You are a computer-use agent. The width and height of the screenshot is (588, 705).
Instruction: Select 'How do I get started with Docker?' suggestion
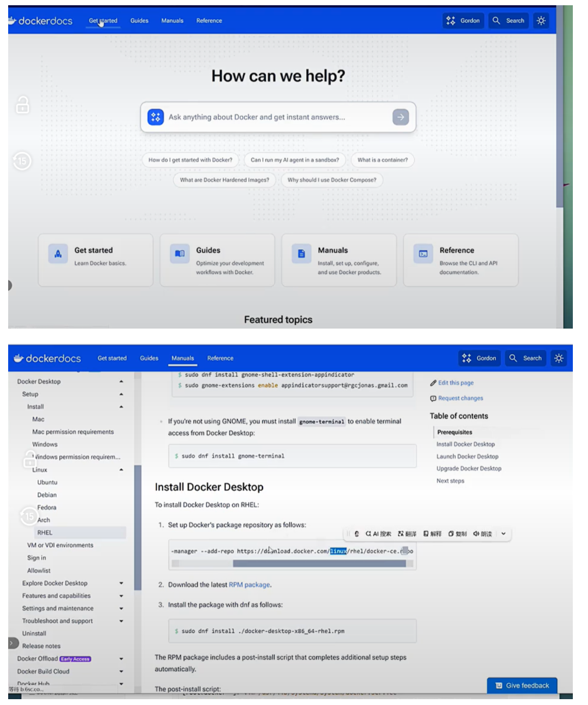click(x=190, y=160)
